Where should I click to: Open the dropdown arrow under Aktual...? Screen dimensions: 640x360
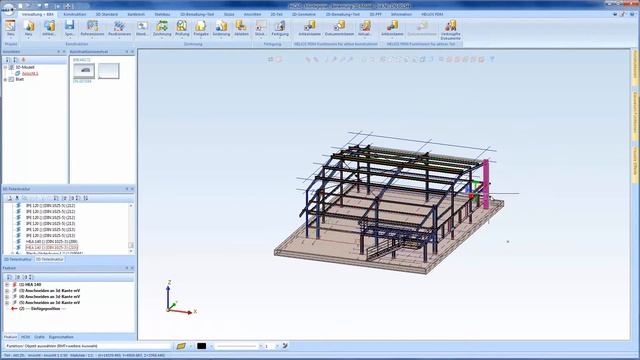(364, 38)
